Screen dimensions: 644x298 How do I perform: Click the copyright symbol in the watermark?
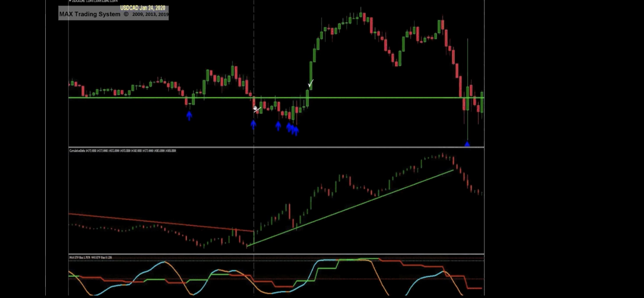(x=126, y=14)
